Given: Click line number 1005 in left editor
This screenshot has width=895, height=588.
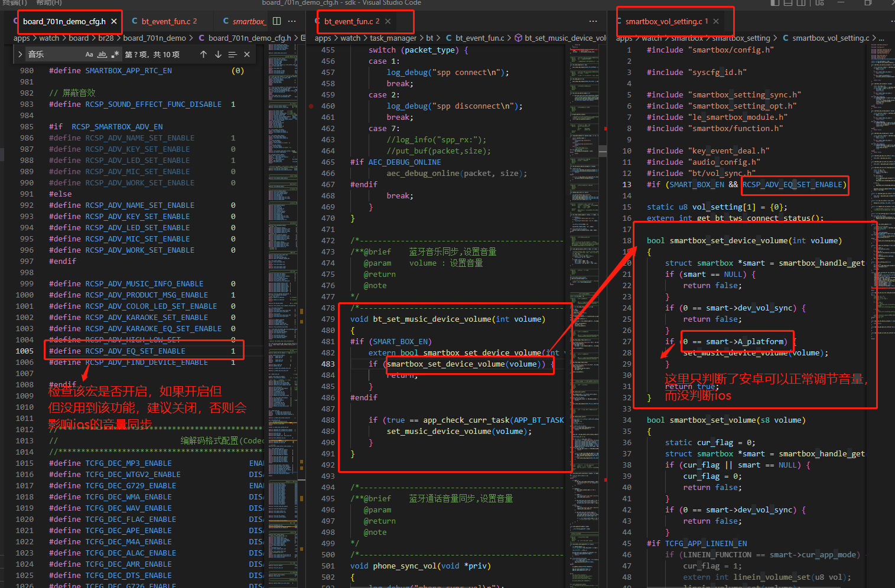Looking at the screenshot, I should tap(25, 351).
